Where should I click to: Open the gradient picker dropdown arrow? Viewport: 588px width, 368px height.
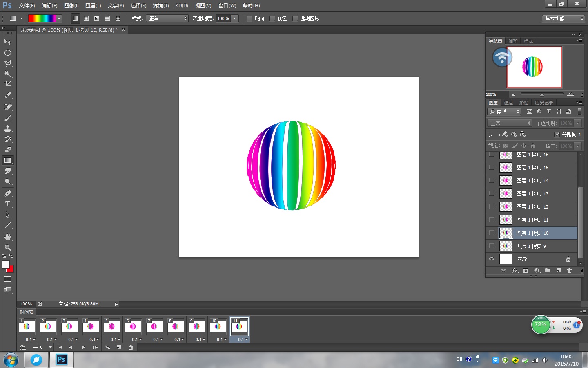pyautogui.click(x=59, y=18)
